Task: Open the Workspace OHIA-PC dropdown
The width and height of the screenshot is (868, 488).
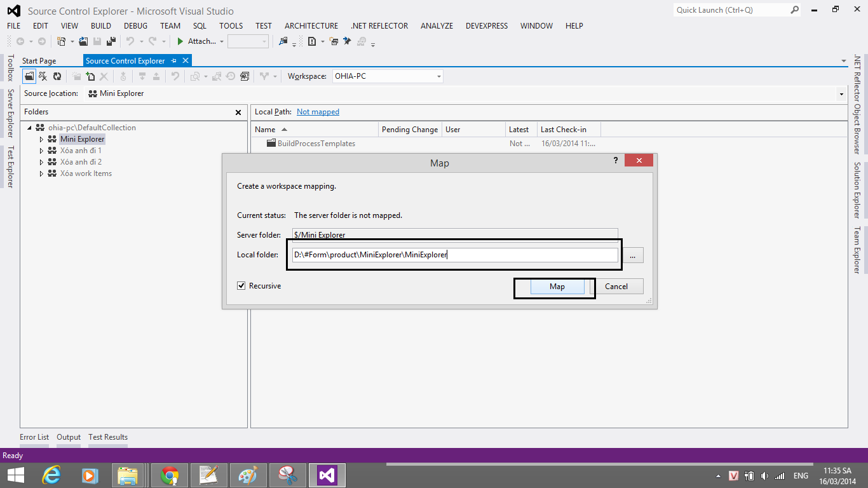Action: (439, 77)
